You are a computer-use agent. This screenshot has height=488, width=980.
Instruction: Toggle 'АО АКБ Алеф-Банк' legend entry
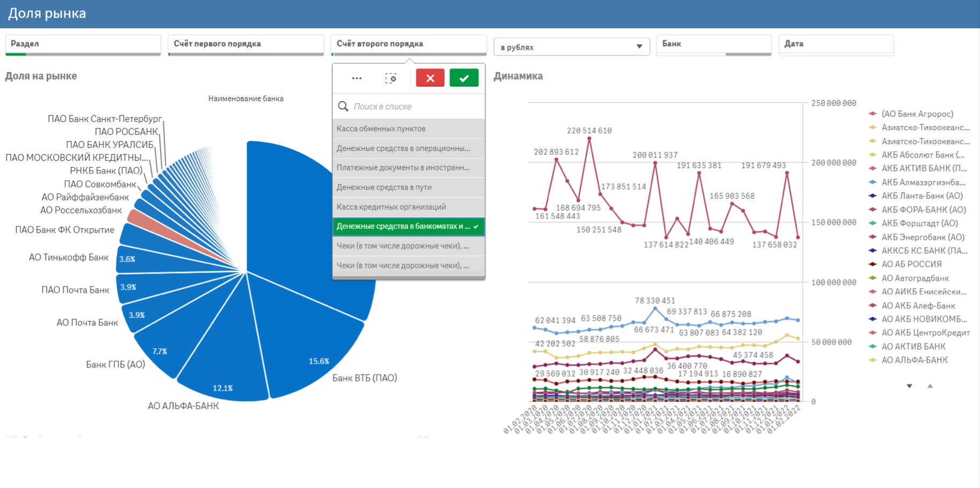click(912, 305)
